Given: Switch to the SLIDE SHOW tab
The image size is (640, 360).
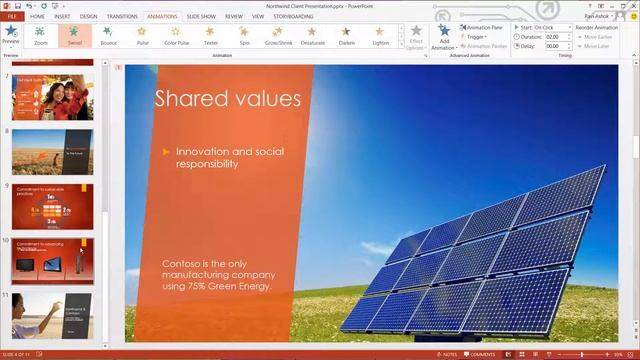Looking at the screenshot, I should 201,16.
